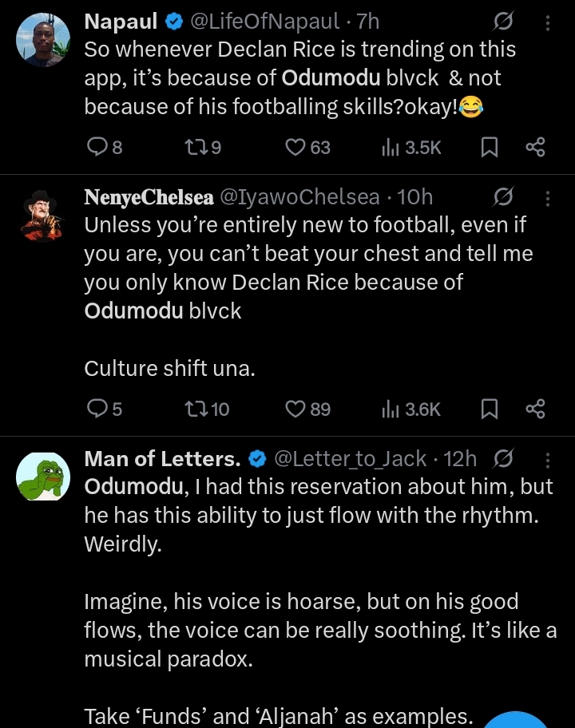Reply to Napaul's Declan Rice tweet
Screen dimensions: 575x728
pyautogui.click(x=97, y=147)
